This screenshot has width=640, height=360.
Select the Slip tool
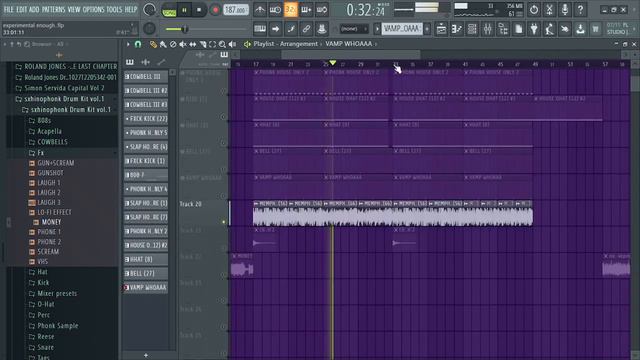pos(193,44)
